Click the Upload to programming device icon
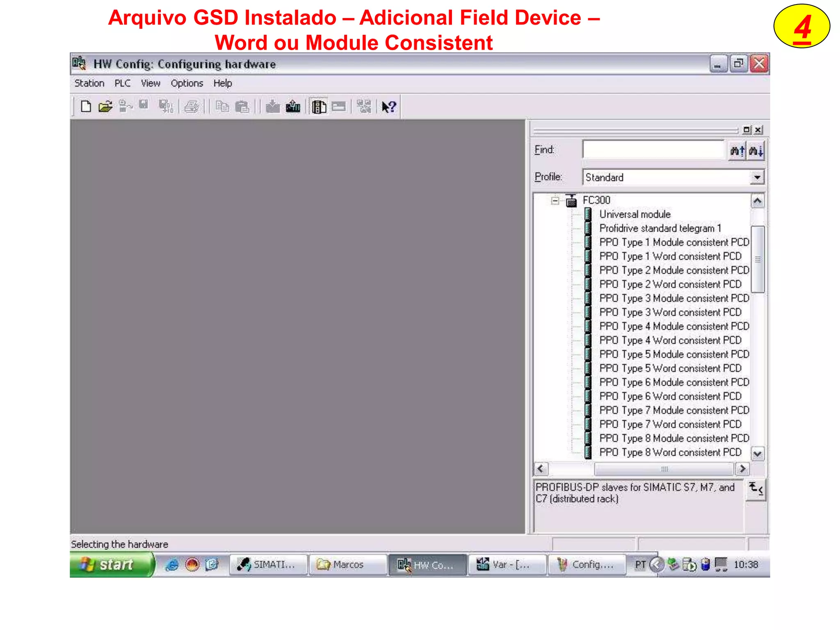This screenshot has width=840, height=630. 293,107
